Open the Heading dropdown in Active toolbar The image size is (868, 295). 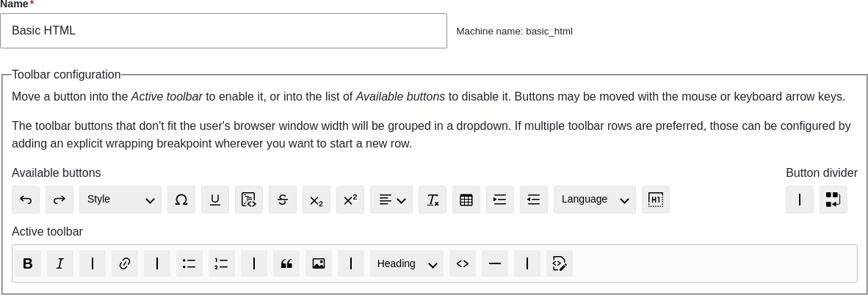click(x=407, y=263)
